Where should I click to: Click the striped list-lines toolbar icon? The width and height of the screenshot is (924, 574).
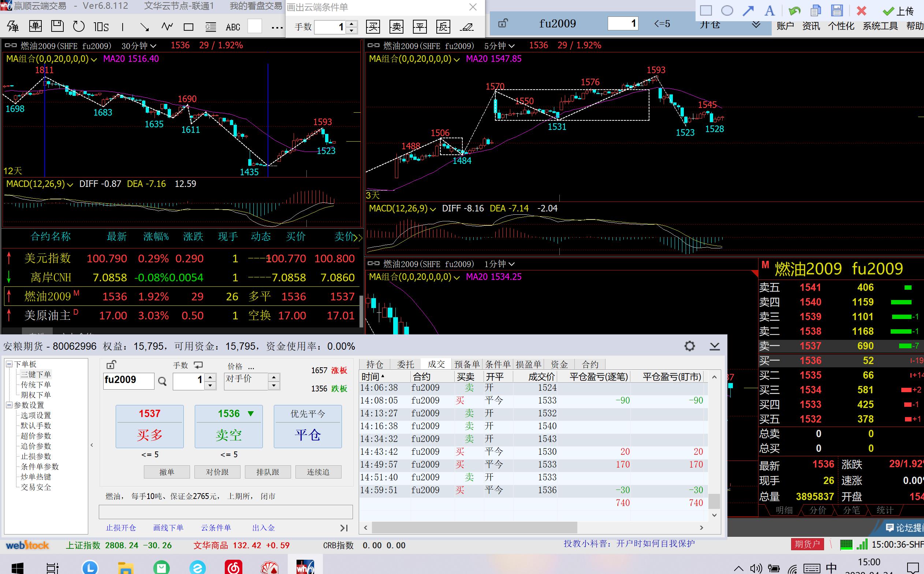tap(210, 27)
